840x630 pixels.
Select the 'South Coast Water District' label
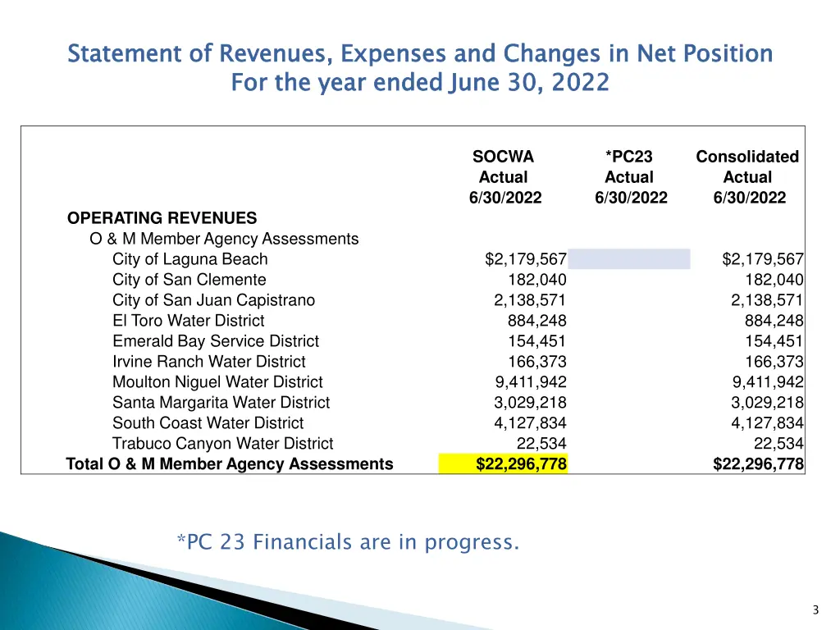tap(208, 423)
